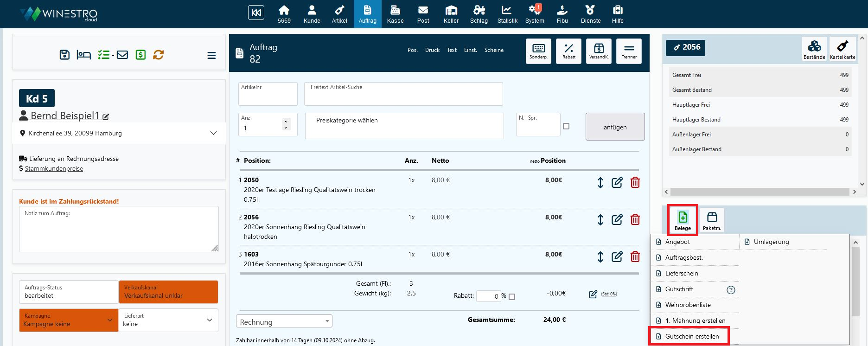The height and width of the screenshot is (346, 868).
Task: Toggle the Rabatt percent checkbox
Action: click(x=512, y=297)
